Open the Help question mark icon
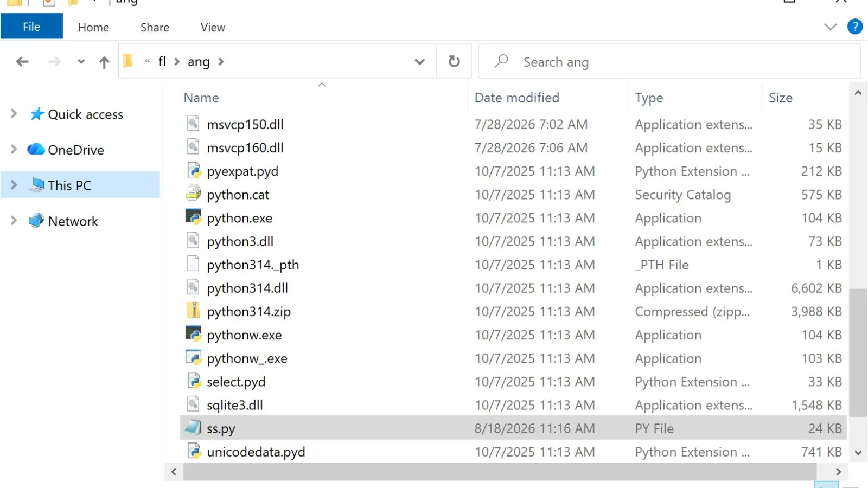The image size is (868, 488). pyautogui.click(x=855, y=27)
